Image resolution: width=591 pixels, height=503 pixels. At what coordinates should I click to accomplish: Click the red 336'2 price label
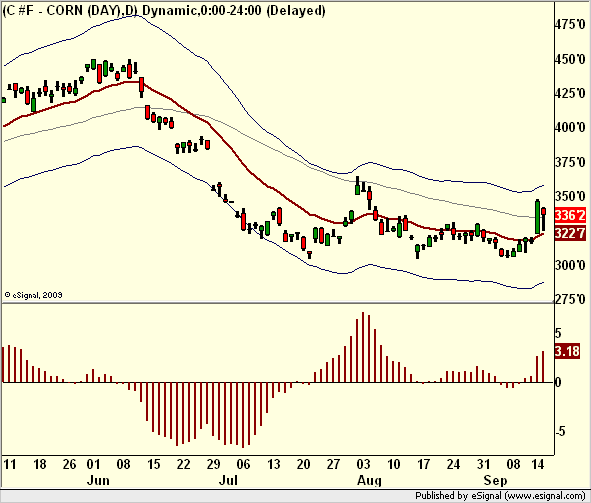pos(570,215)
